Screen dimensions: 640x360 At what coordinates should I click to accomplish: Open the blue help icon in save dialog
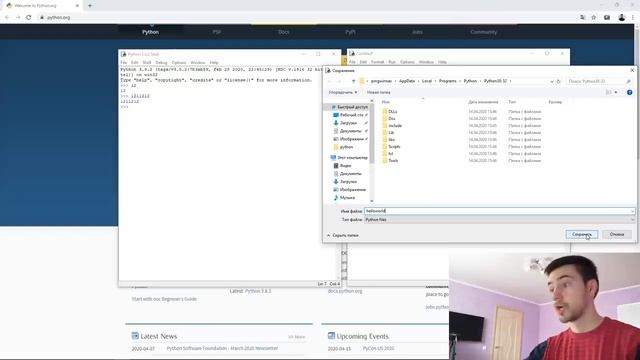pyautogui.click(x=629, y=92)
